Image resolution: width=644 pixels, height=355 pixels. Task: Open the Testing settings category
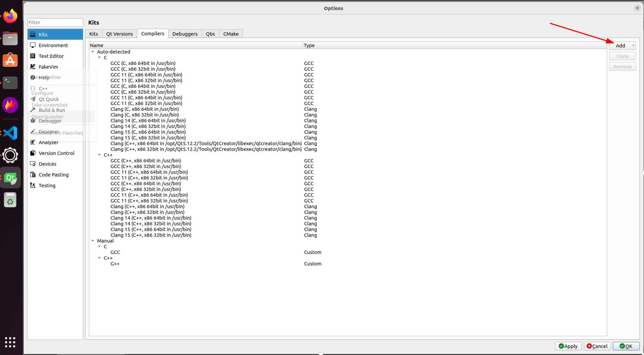[46, 185]
